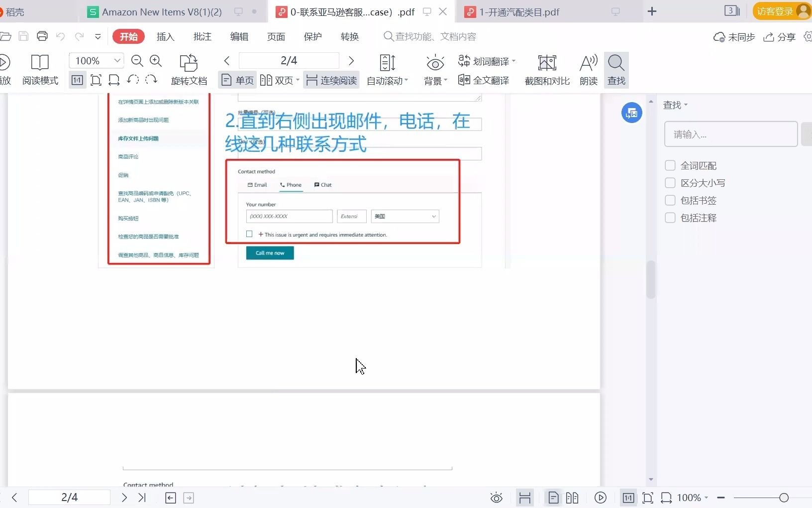Open 阅读模式 reading mode

pyautogui.click(x=40, y=70)
